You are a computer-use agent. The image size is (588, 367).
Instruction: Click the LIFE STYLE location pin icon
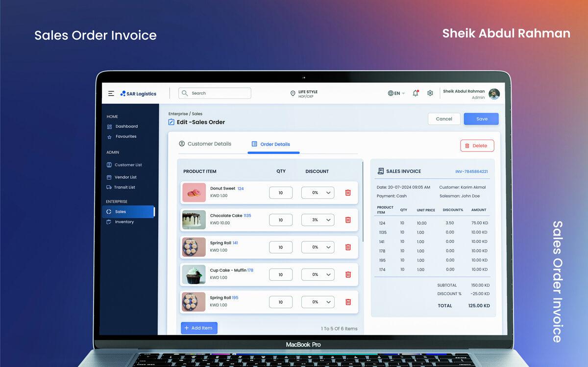coord(293,94)
